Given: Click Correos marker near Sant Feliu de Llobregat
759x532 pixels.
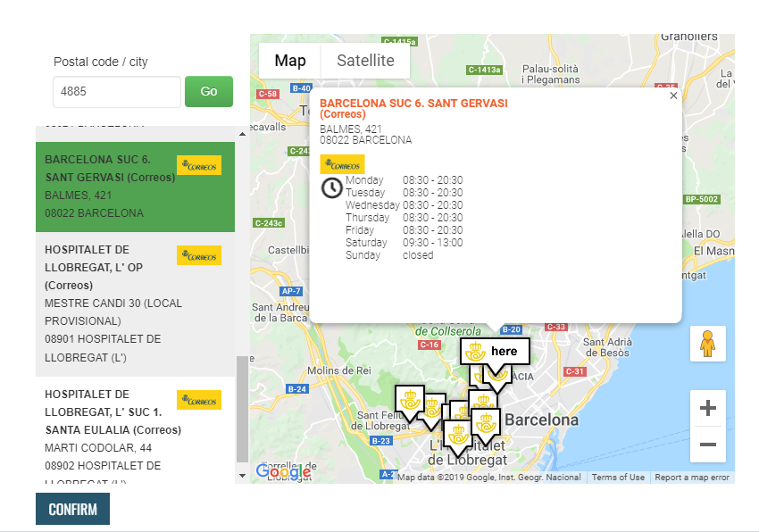Looking at the screenshot, I should tap(410, 401).
